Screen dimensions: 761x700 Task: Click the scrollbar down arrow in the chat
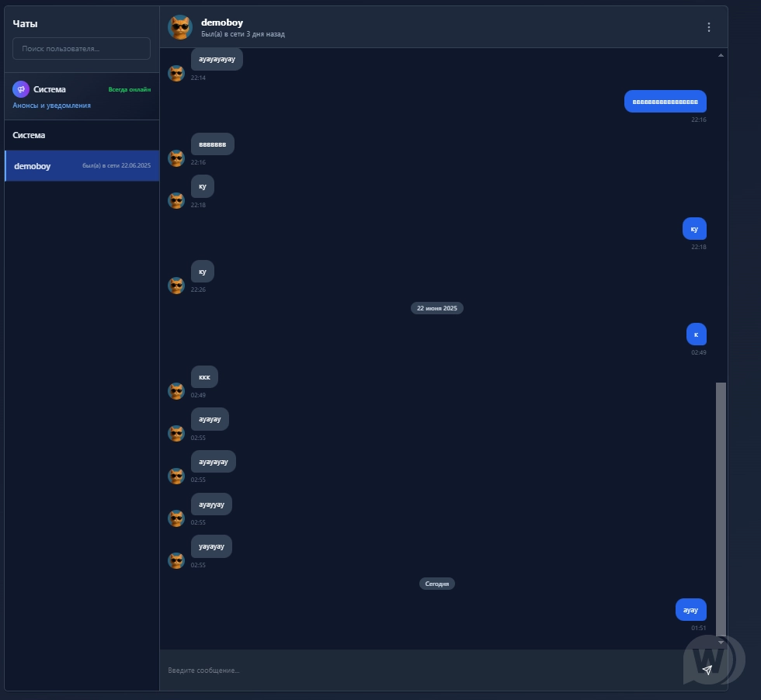tap(721, 643)
